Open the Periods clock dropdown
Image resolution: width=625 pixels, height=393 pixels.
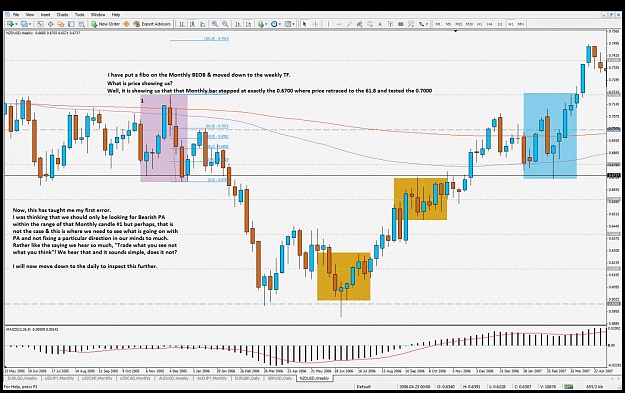click(276, 24)
